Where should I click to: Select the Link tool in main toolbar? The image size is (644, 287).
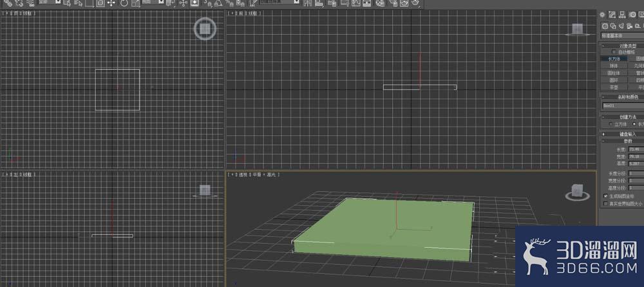(8, 3)
